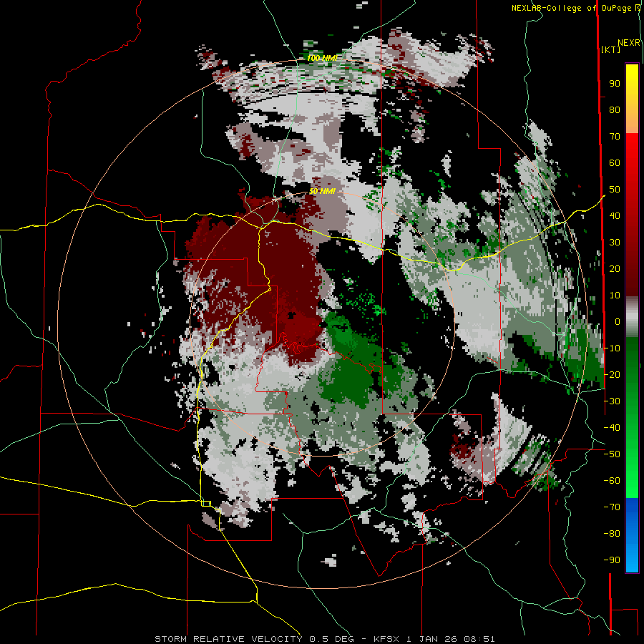Click the Storm Relative Velocity caption at bottom
The width and height of the screenshot is (644, 644).
point(324,639)
